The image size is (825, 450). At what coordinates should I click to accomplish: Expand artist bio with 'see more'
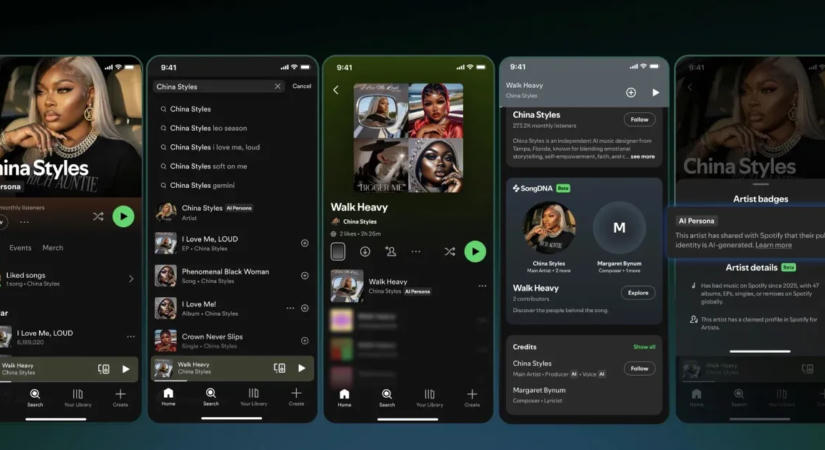(x=643, y=157)
